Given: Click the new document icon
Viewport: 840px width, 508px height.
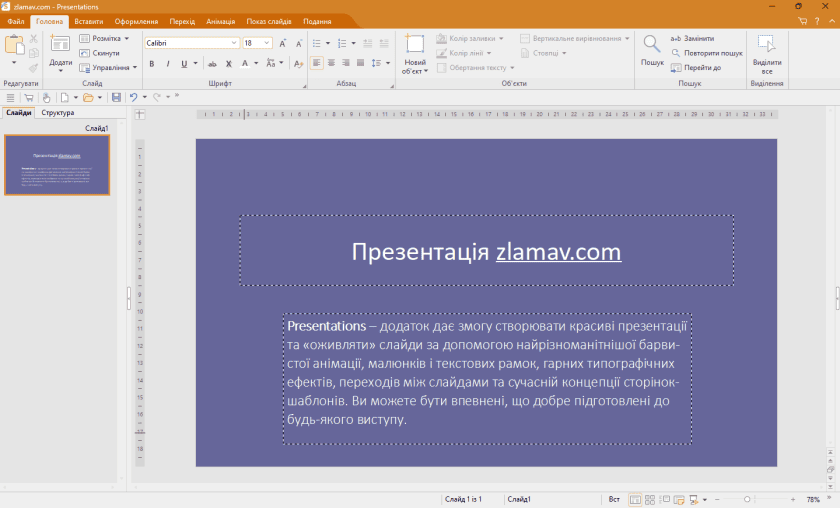Looking at the screenshot, I should pyautogui.click(x=64, y=98).
